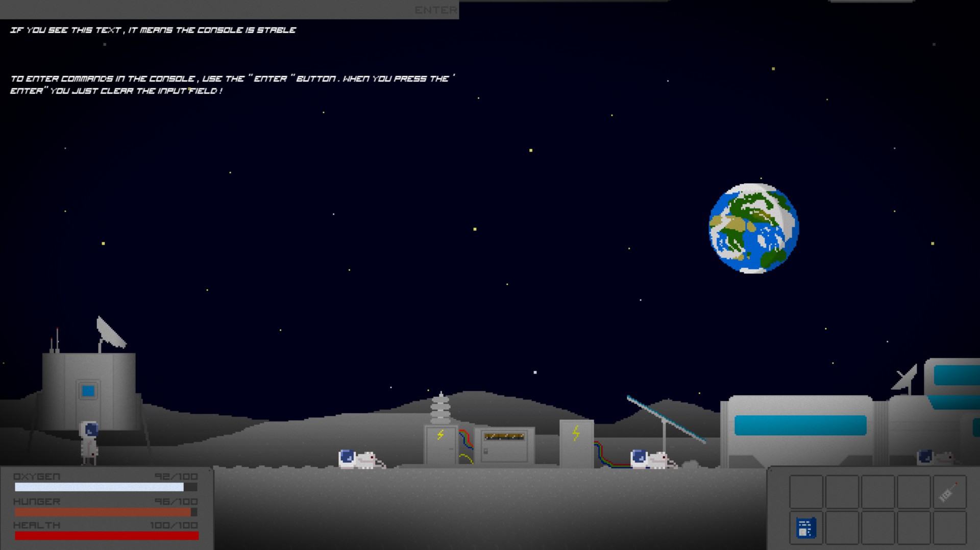Click the red Health bar
The height and width of the screenshot is (550, 980).
click(x=106, y=535)
